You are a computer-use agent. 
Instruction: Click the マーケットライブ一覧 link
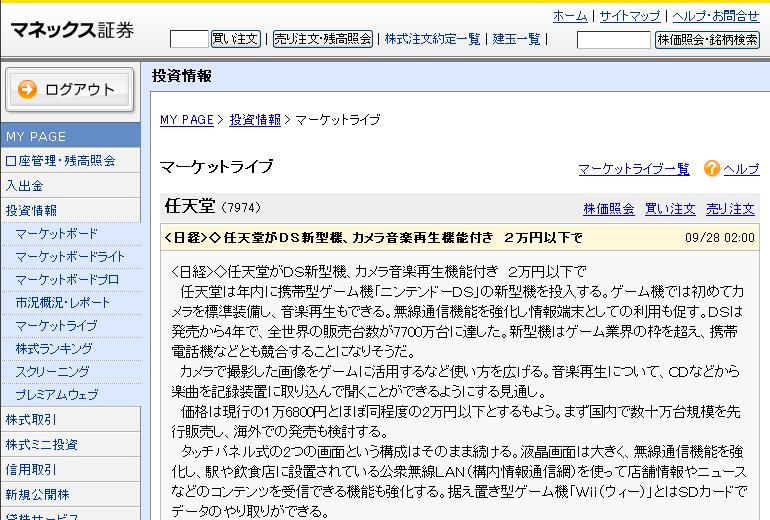(634, 169)
